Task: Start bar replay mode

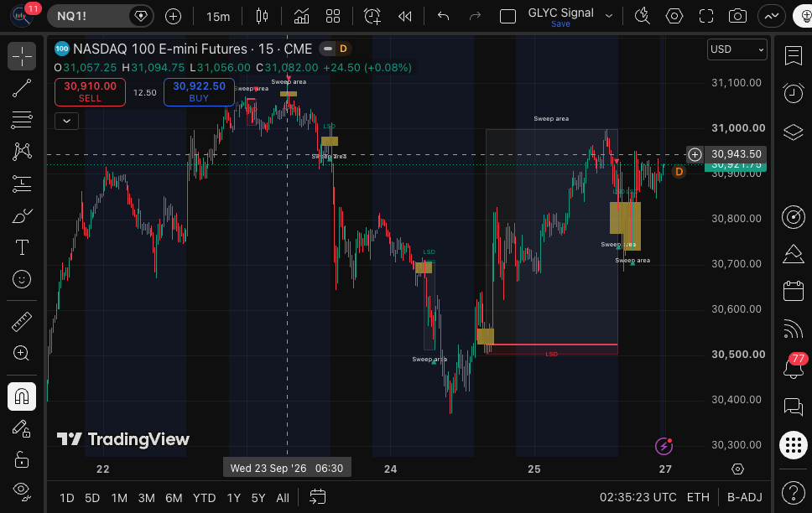Action: coord(404,17)
